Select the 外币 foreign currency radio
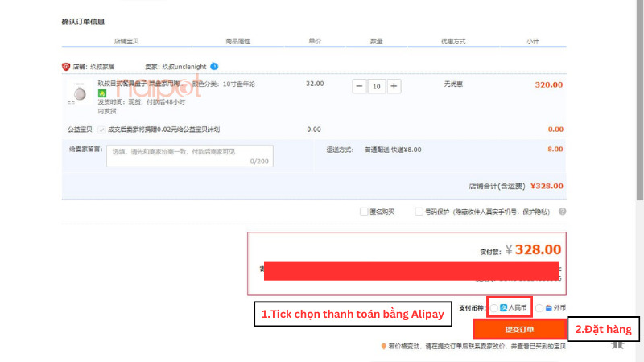The height and width of the screenshot is (362, 644). point(539,308)
